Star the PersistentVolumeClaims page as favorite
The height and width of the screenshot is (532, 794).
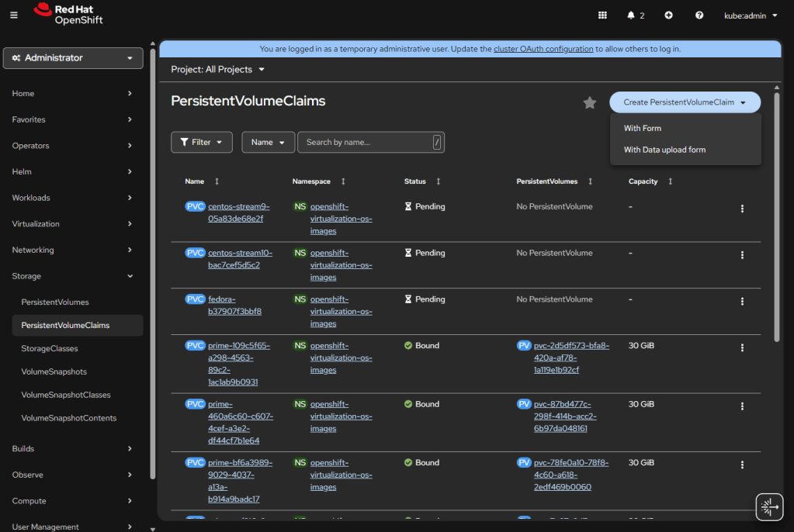click(590, 102)
